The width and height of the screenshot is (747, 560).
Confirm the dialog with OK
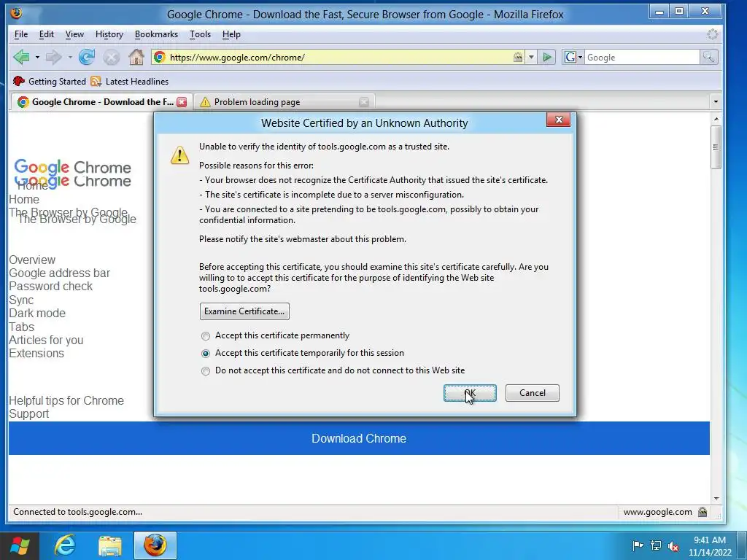pos(470,393)
